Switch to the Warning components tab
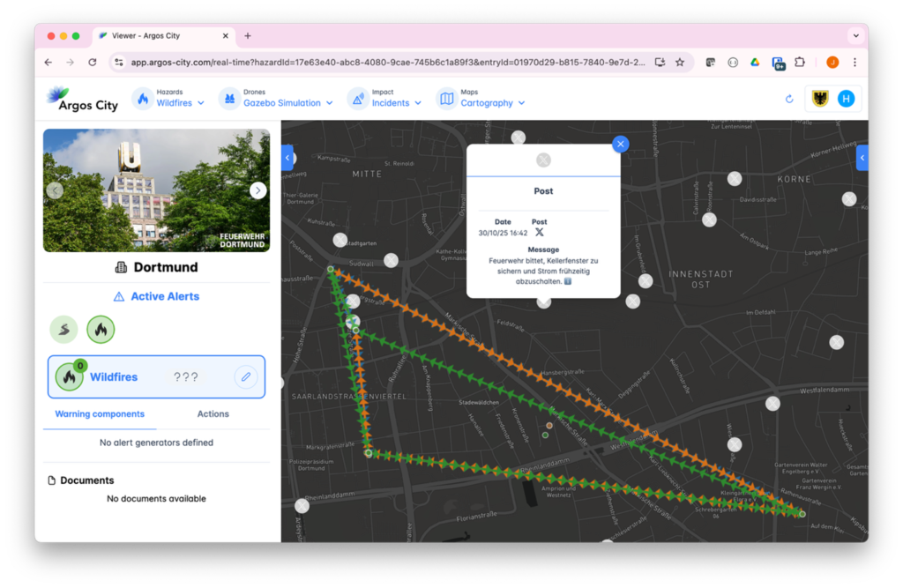This screenshot has width=903, height=588. pos(100,413)
